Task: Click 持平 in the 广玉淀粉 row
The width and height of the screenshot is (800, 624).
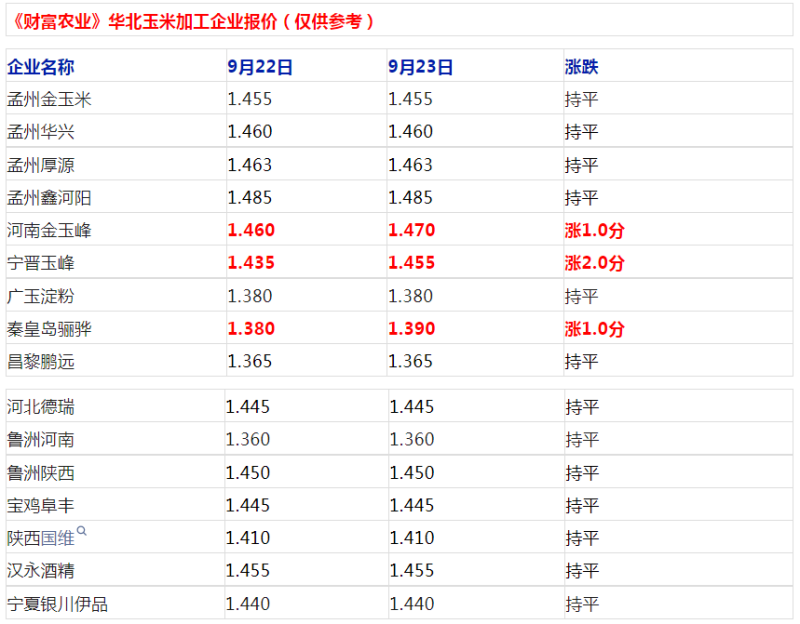Action: 582,296
